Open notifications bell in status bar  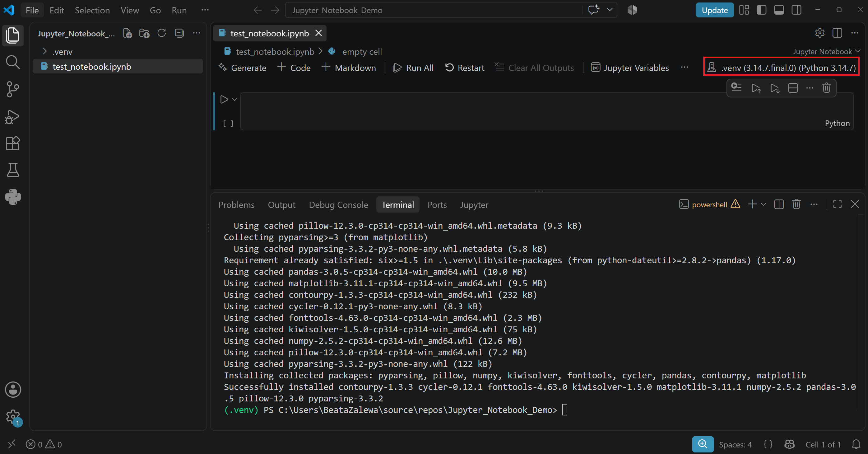(856, 445)
